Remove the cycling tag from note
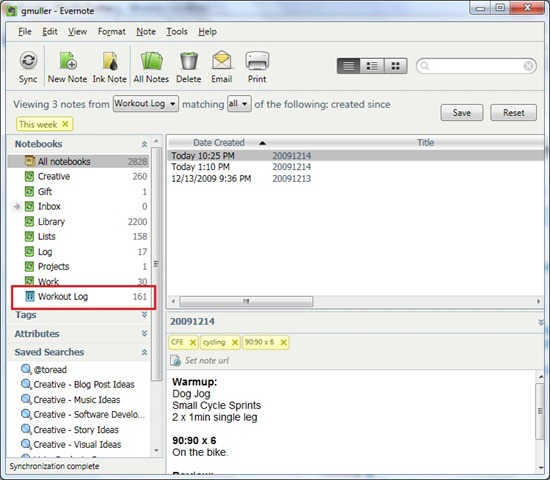Screen dimensions: 550x480 235,342
